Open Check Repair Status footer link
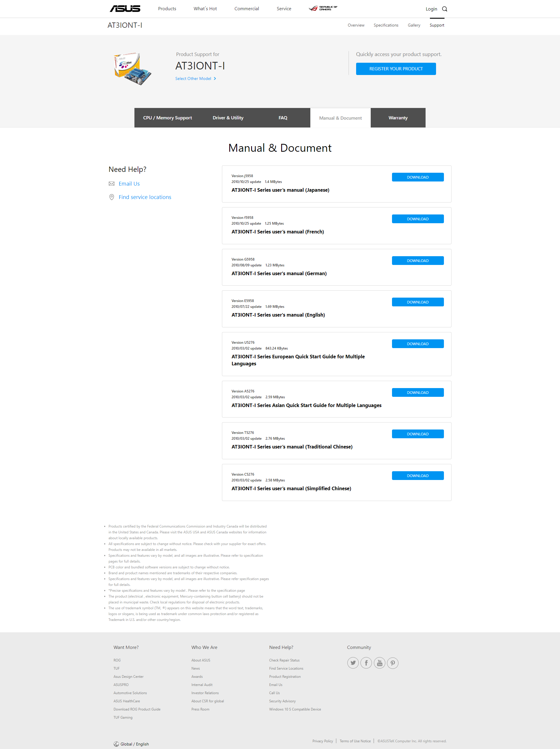Image resolution: width=560 pixels, height=749 pixels. (x=284, y=660)
